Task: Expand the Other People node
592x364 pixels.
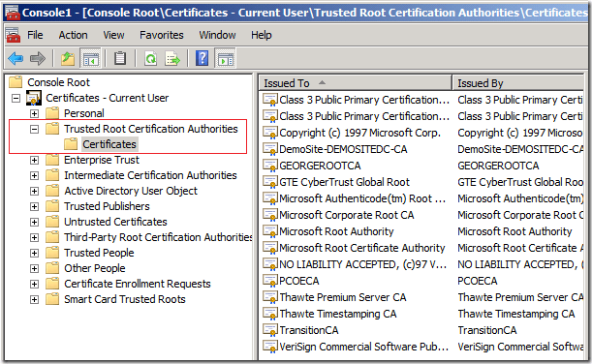Action: pos(34,268)
